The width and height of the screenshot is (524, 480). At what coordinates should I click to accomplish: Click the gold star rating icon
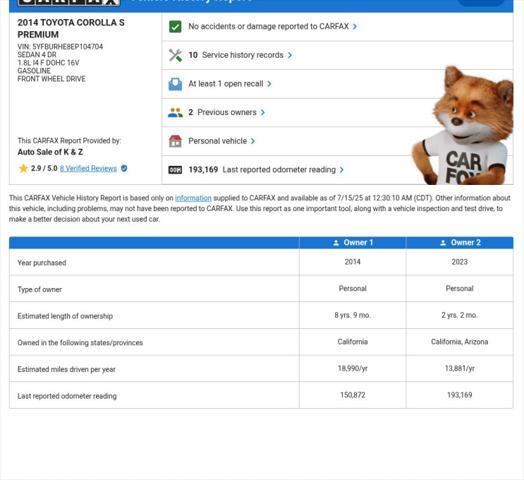(x=23, y=168)
